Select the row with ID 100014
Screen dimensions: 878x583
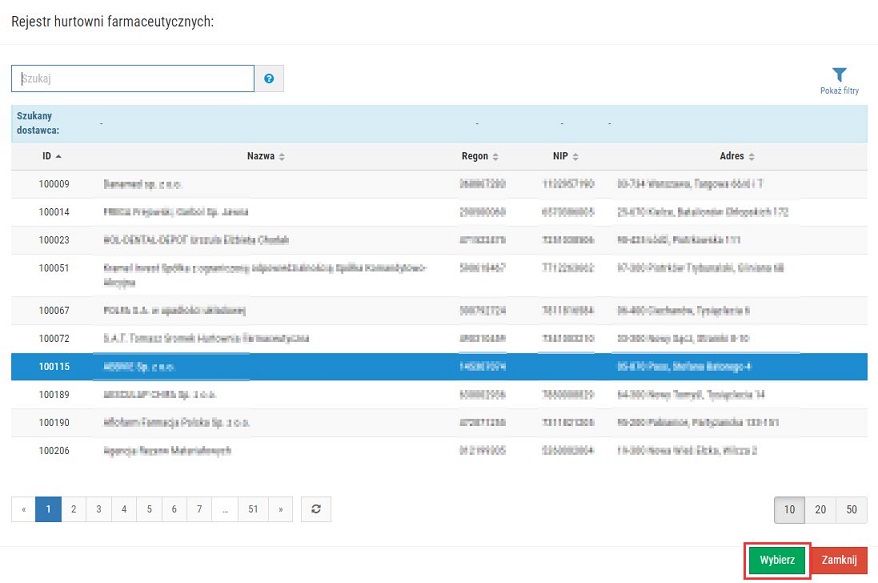(439, 212)
